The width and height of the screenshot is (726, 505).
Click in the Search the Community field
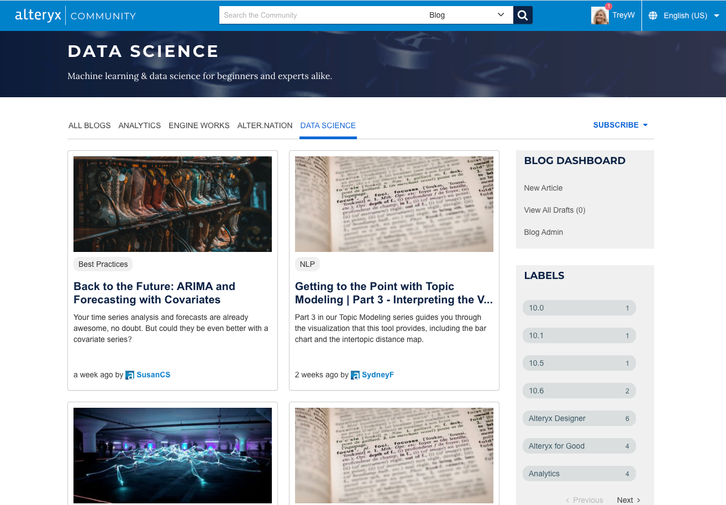321,15
